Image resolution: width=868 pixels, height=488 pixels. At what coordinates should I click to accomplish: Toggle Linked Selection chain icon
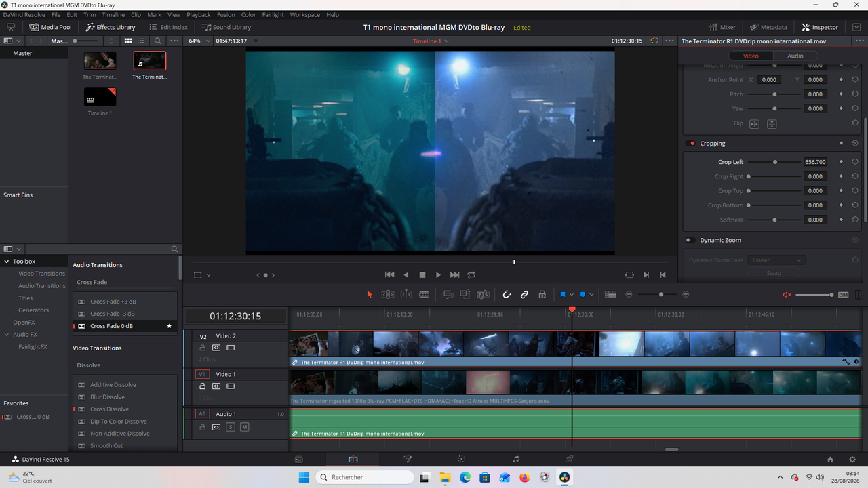pos(524,294)
